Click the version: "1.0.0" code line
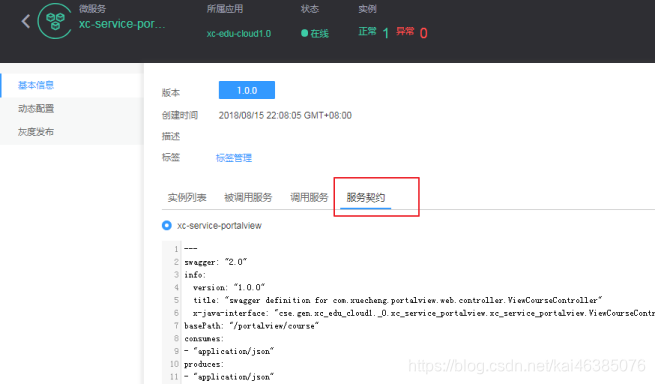Screen dimensions: 655x384 click(229, 287)
